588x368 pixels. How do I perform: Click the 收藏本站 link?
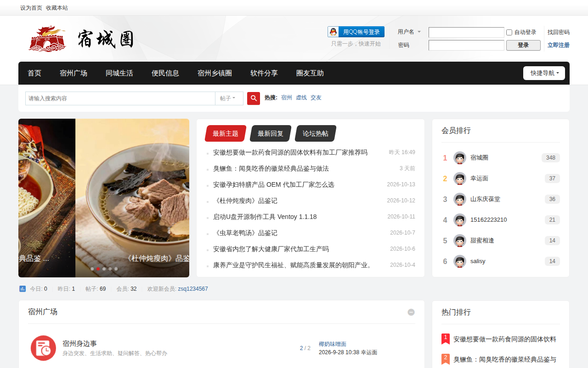[57, 8]
